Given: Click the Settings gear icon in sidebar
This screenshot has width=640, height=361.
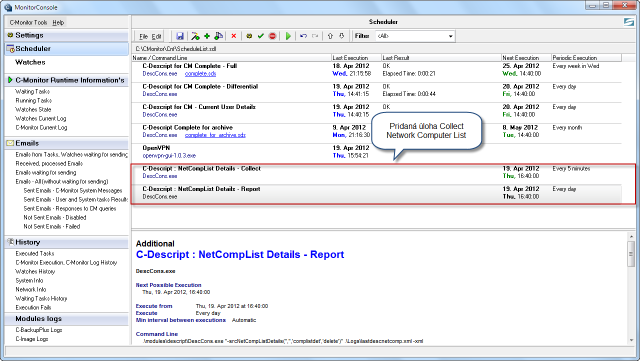Looking at the screenshot, I should point(10,35).
